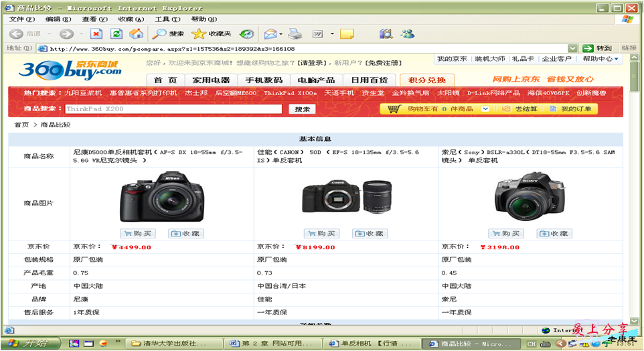The width and height of the screenshot is (644, 351).
Task: Open the Messenger people icon
Action: (408, 34)
